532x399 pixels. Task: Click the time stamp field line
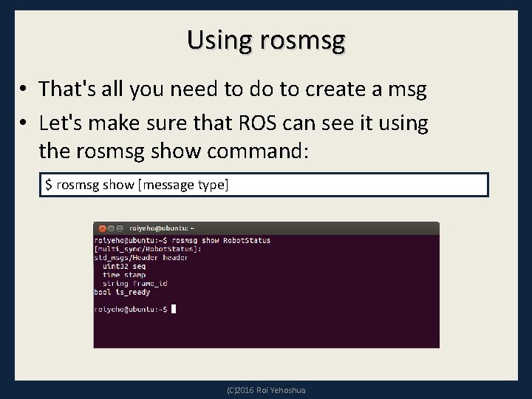pos(124,275)
